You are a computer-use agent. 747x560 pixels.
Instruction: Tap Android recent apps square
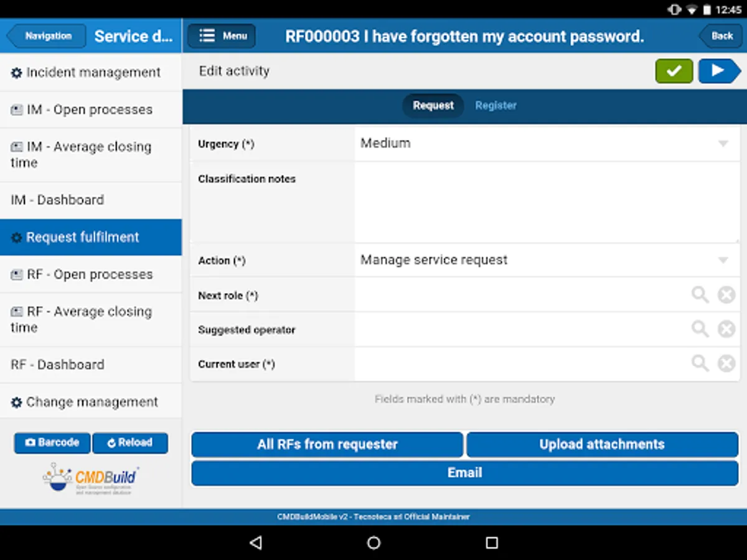coord(492,543)
